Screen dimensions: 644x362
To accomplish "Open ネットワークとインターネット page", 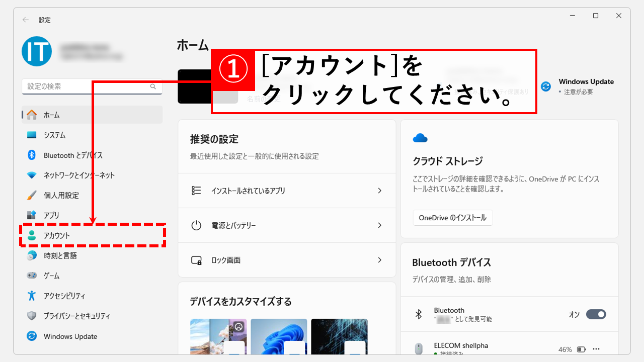I will pyautogui.click(x=92, y=175).
